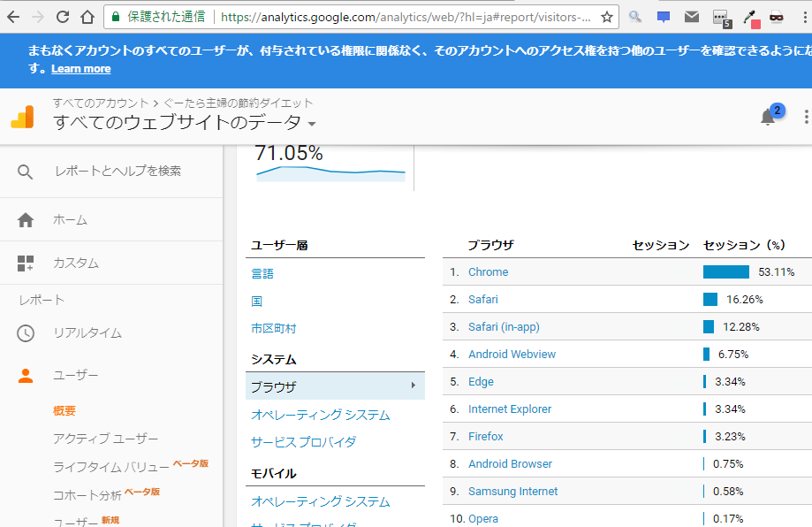
Task: Select システム オペレーティング システム dimension
Action: point(320,415)
